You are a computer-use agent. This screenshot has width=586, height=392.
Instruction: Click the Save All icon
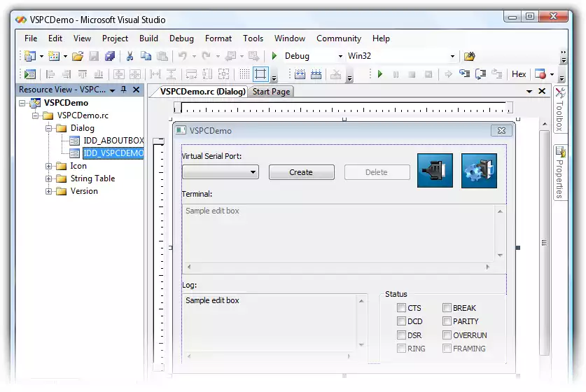110,57
